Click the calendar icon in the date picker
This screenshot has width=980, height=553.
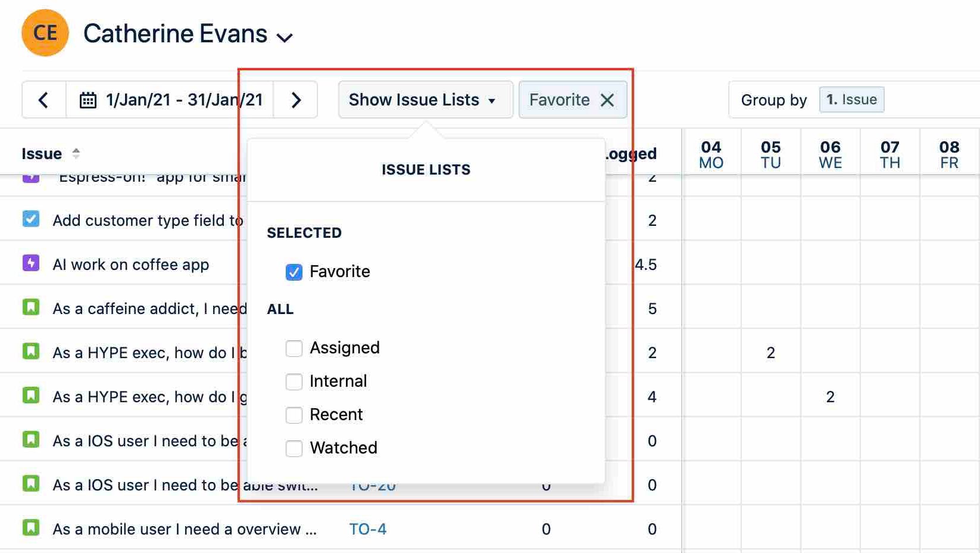coord(87,100)
